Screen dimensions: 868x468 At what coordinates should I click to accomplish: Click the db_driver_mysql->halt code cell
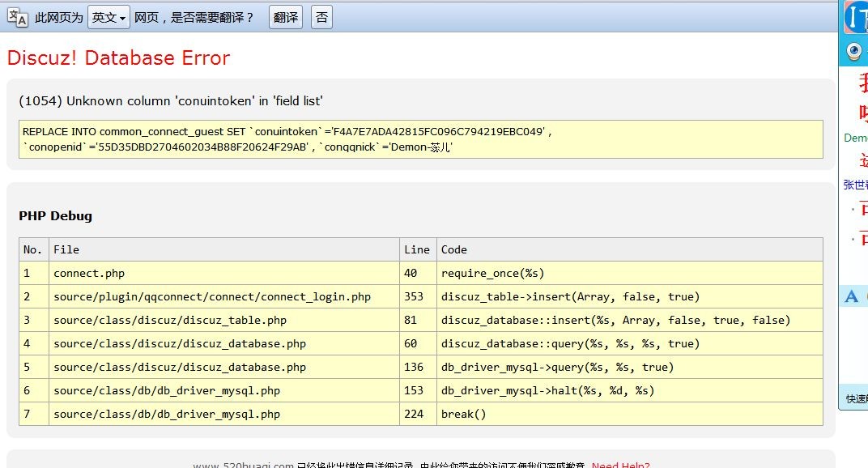547,390
